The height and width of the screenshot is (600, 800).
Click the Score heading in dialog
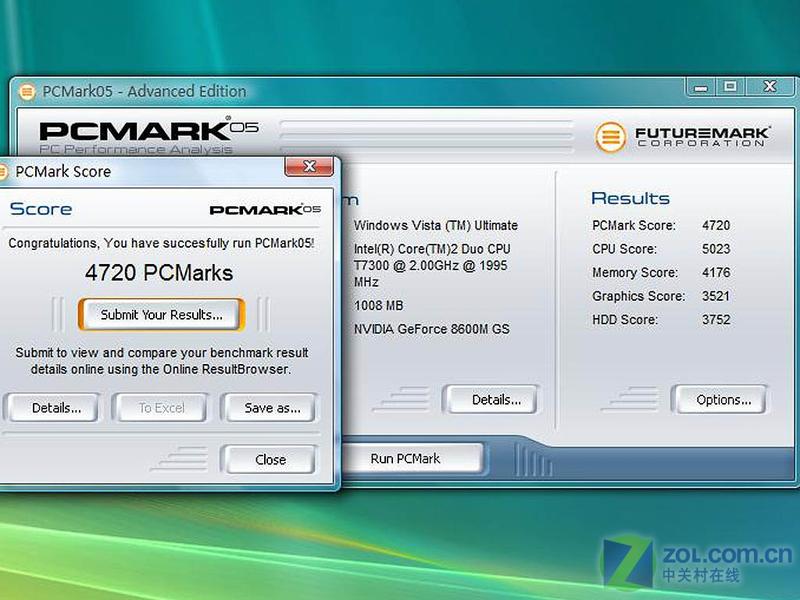[41, 209]
